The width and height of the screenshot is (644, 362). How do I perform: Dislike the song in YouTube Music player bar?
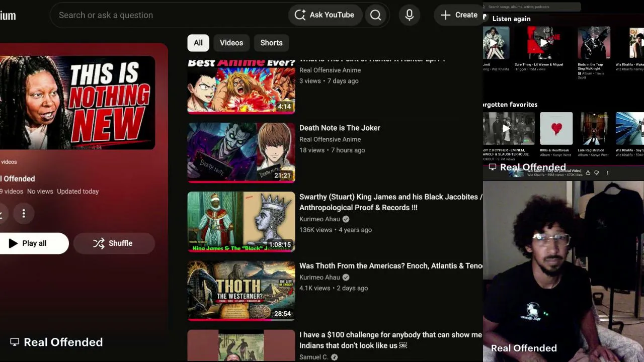point(597,173)
